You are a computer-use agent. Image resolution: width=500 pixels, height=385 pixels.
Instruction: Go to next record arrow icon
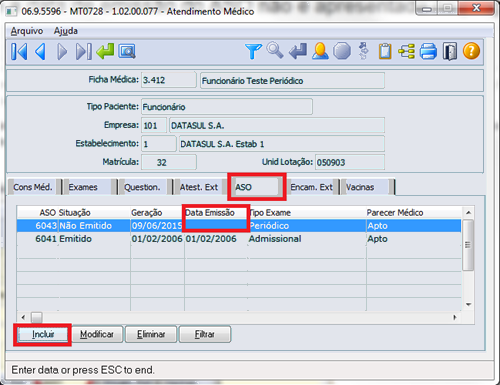tap(62, 52)
